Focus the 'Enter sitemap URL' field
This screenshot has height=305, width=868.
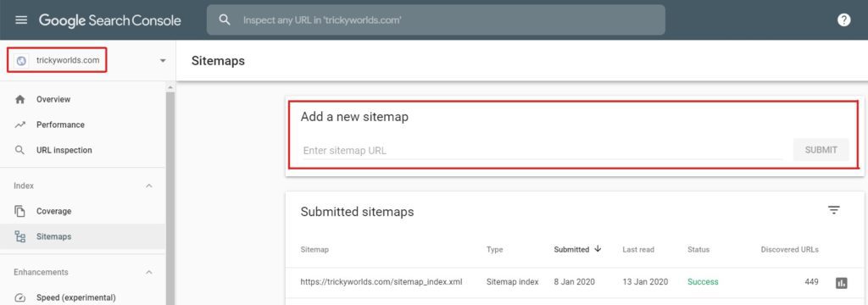(542, 151)
